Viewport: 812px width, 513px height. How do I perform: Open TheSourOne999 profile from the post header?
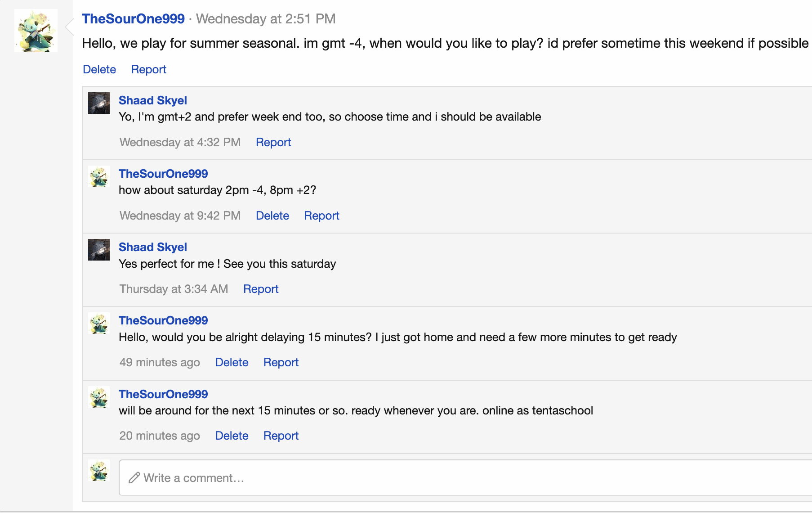(133, 19)
